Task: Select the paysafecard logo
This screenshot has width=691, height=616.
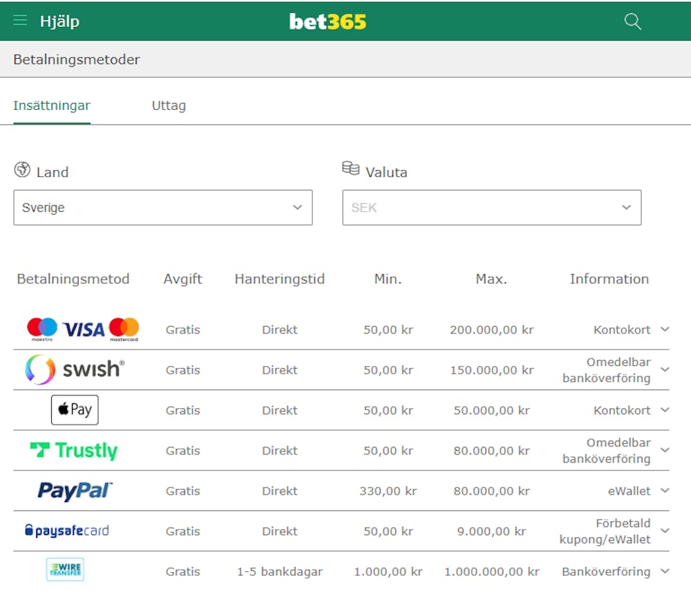Action: click(x=67, y=530)
